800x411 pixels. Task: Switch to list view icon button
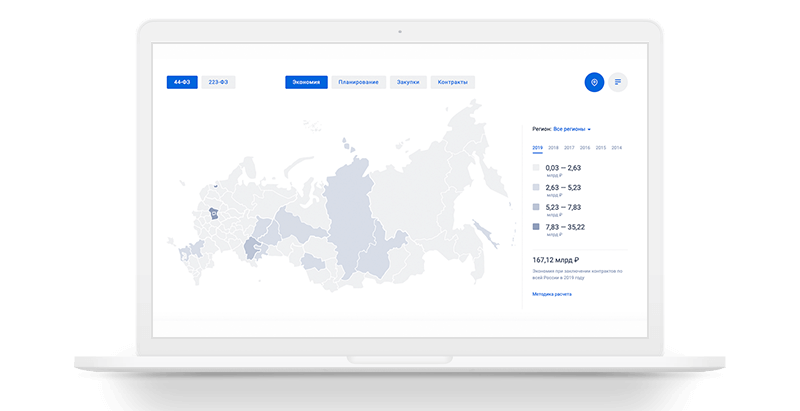618,82
